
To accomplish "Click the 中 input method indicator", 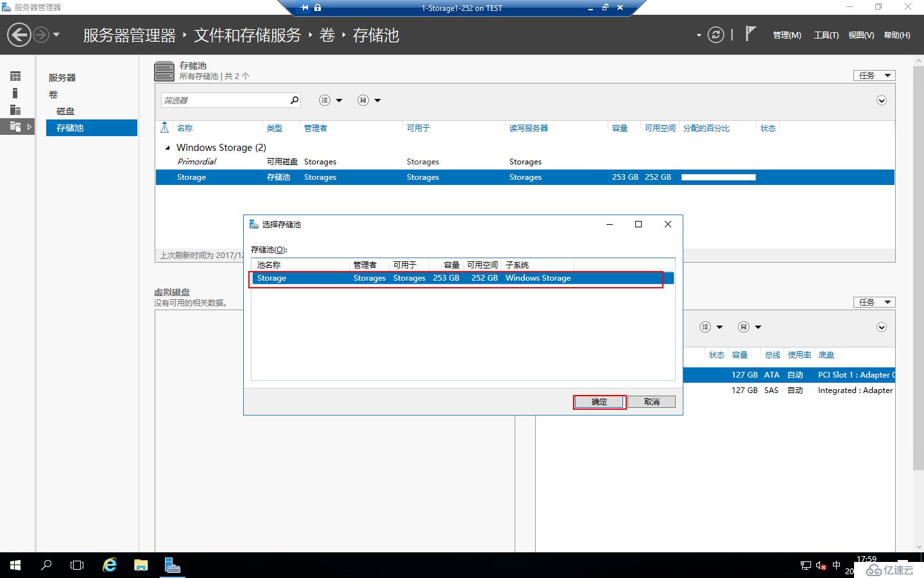I will [836, 566].
